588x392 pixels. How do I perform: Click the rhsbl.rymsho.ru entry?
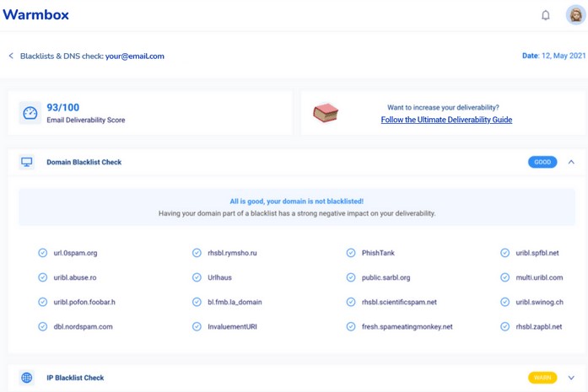232,253
